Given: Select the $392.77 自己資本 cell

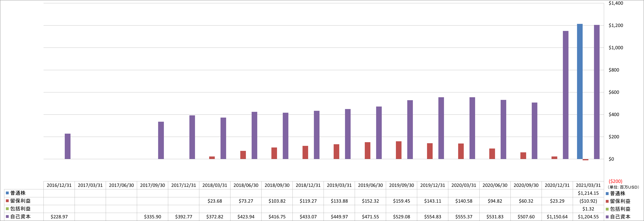Looking at the screenshot, I should coord(183,217).
